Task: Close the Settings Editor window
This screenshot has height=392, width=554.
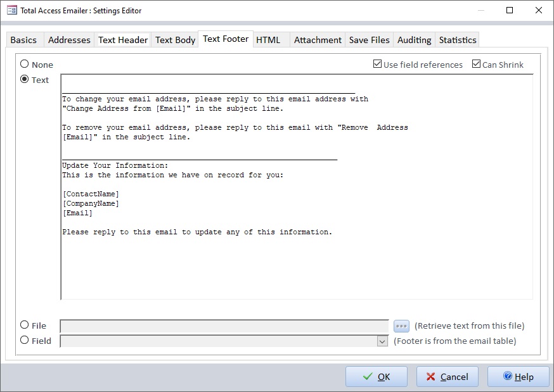Action: [538, 10]
